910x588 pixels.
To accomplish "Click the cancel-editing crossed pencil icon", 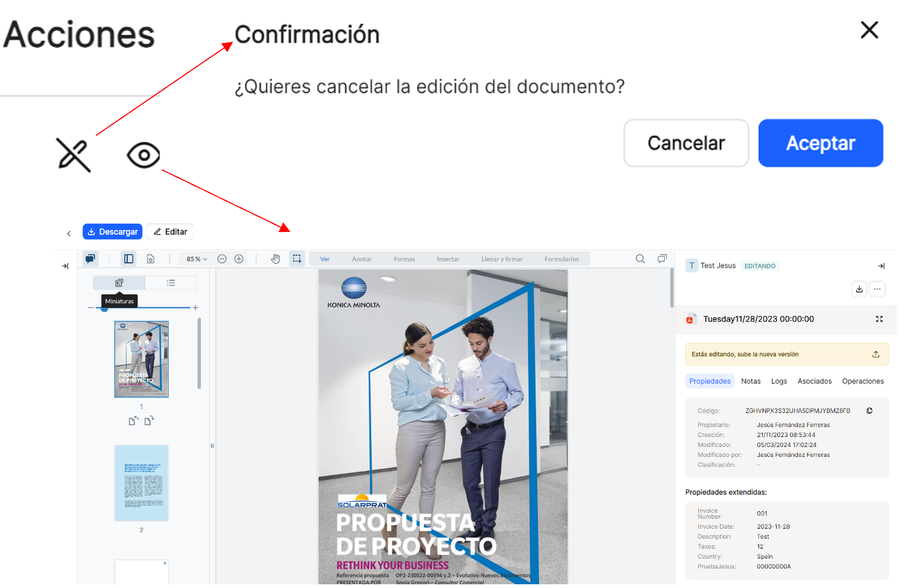I will click(x=74, y=155).
